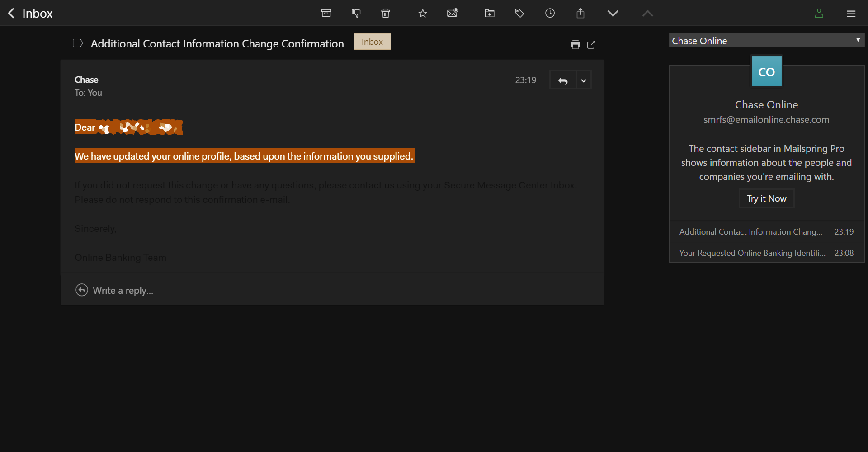Image resolution: width=868 pixels, height=452 pixels.
Task: Click the CO contact avatar
Action: click(767, 71)
